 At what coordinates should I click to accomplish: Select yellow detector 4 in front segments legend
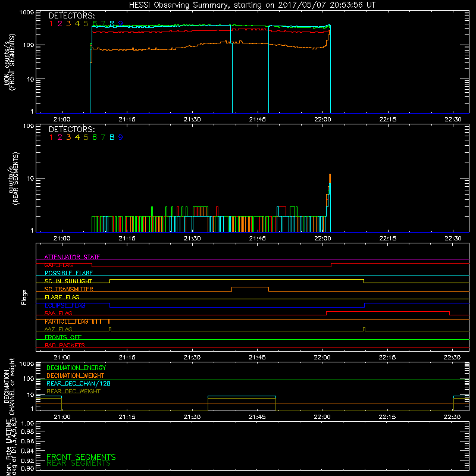pyautogui.click(x=77, y=24)
